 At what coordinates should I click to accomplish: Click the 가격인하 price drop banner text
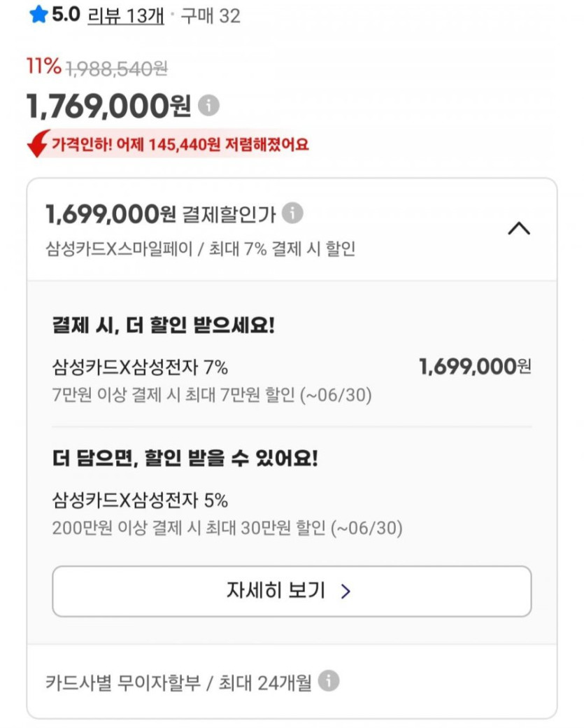coord(180,145)
